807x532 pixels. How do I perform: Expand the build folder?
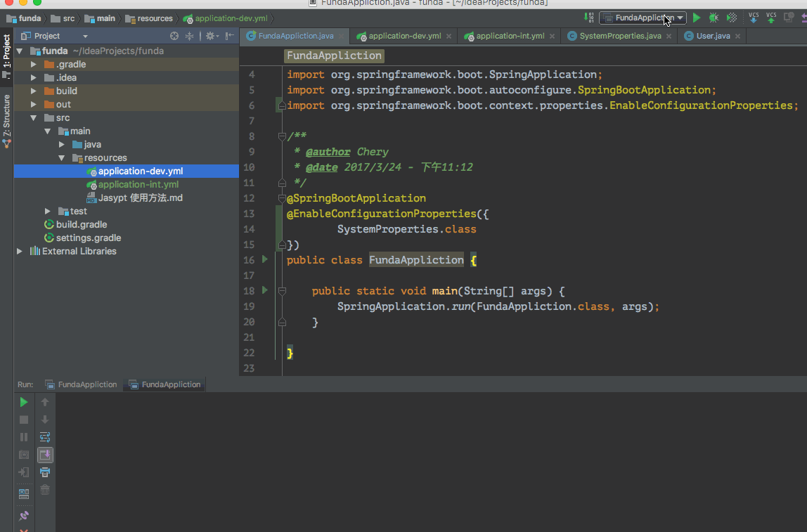[x=34, y=91]
